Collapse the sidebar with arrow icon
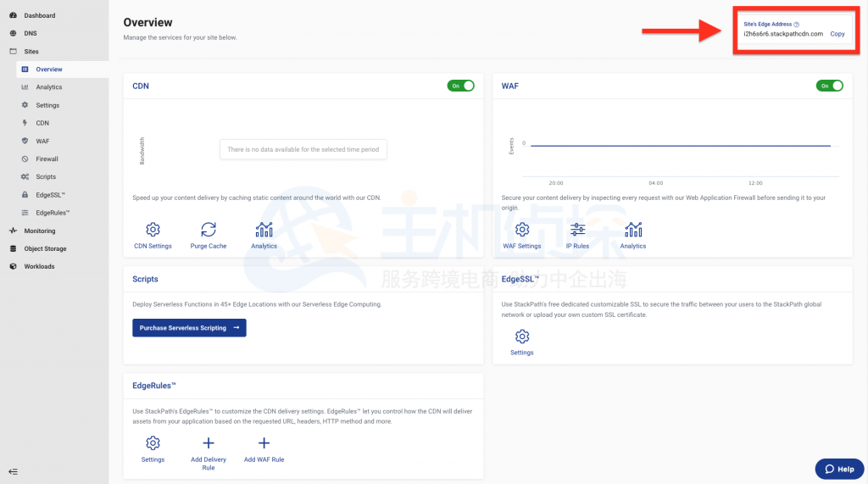868x484 pixels. click(14, 472)
